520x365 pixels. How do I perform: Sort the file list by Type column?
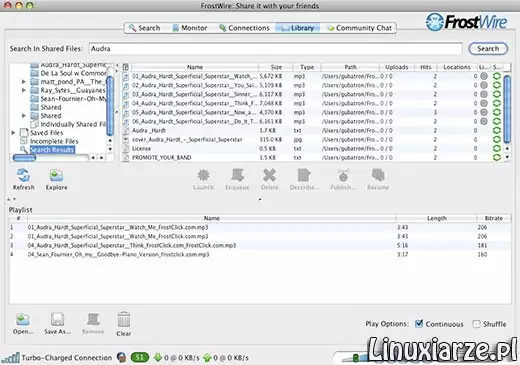click(x=307, y=67)
